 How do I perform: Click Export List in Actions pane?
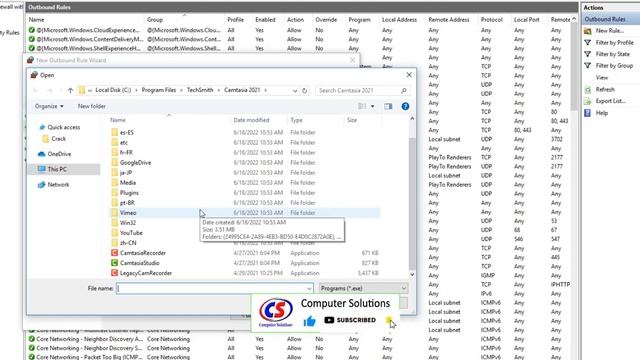(610, 101)
